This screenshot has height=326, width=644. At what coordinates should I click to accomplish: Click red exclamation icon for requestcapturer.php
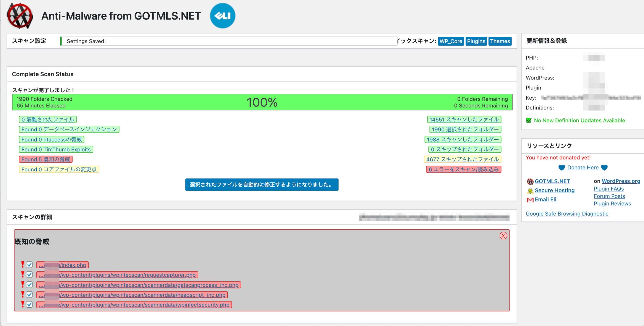click(23, 274)
